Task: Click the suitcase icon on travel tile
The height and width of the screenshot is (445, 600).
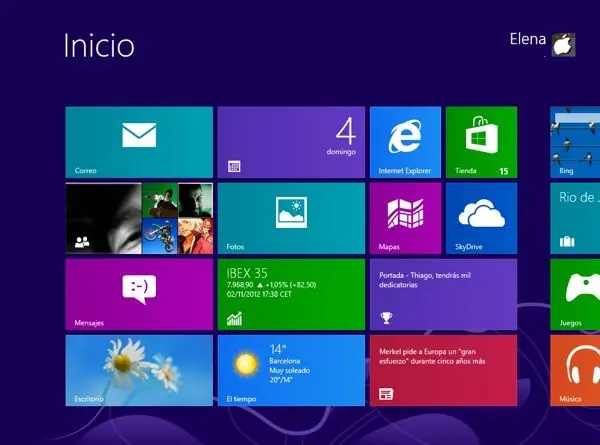Action: 567,242
